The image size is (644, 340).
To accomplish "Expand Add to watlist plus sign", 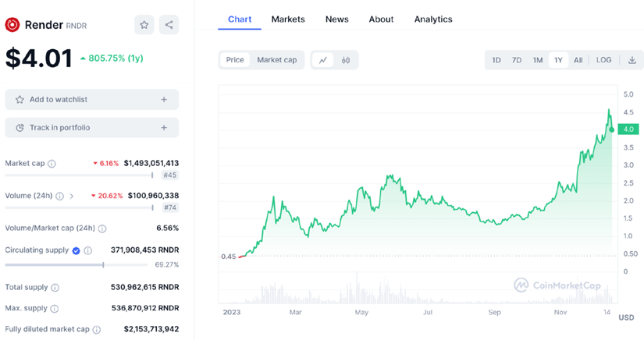I will (x=164, y=100).
